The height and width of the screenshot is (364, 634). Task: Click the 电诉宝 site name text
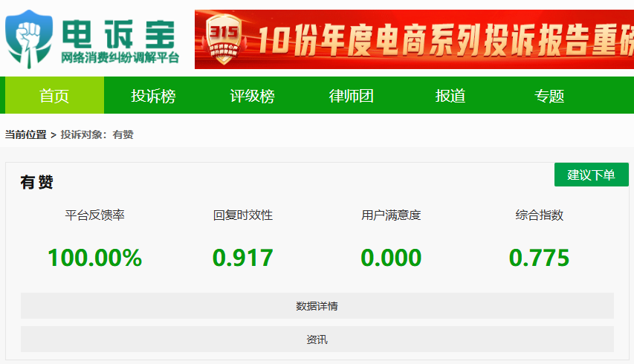point(118,35)
